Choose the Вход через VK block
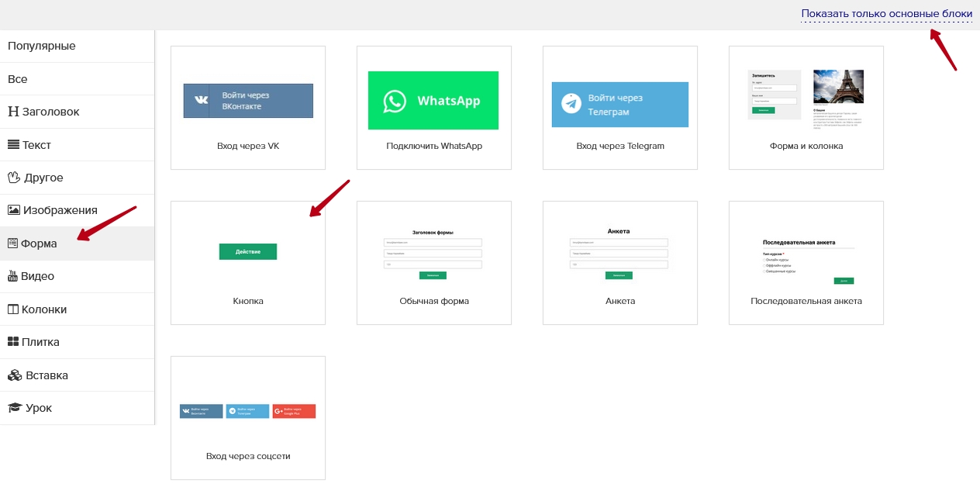The height and width of the screenshot is (494, 980). click(248, 108)
